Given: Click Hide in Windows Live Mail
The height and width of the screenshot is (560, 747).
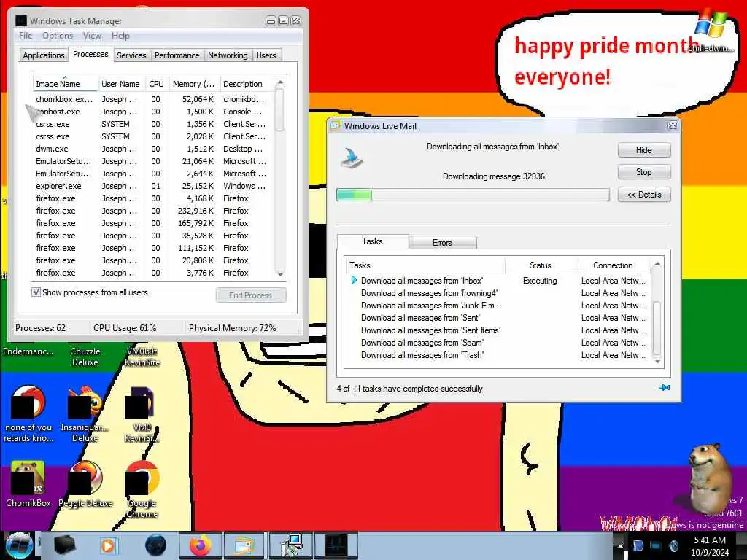Looking at the screenshot, I should click(x=644, y=150).
